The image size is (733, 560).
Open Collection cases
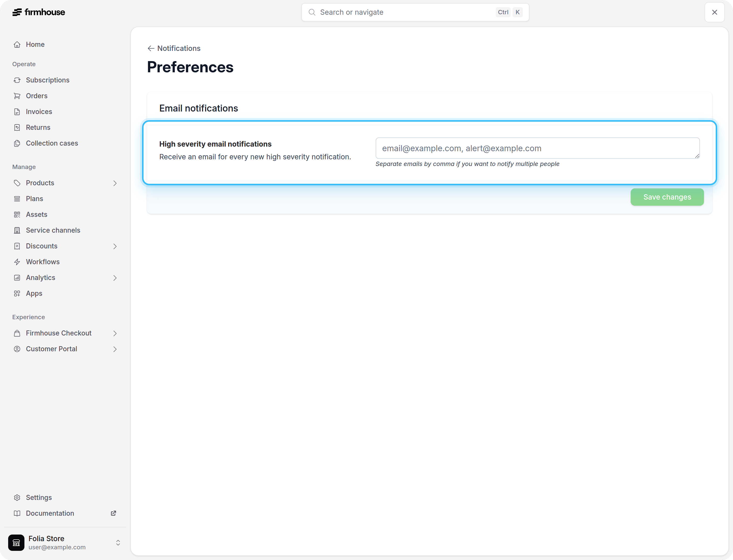(65, 143)
